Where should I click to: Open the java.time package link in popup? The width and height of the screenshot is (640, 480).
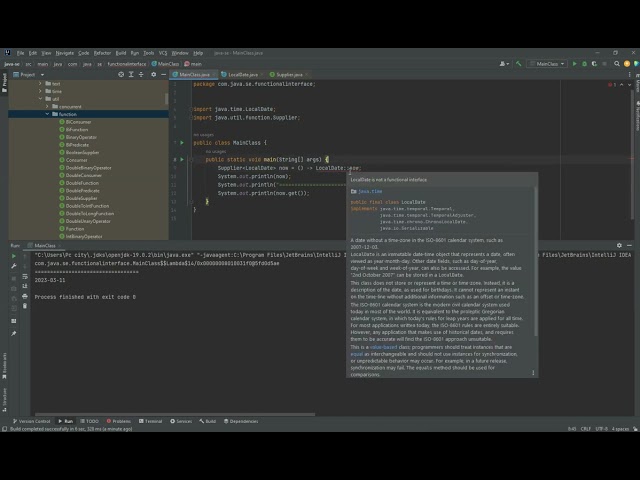coord(370,191)
